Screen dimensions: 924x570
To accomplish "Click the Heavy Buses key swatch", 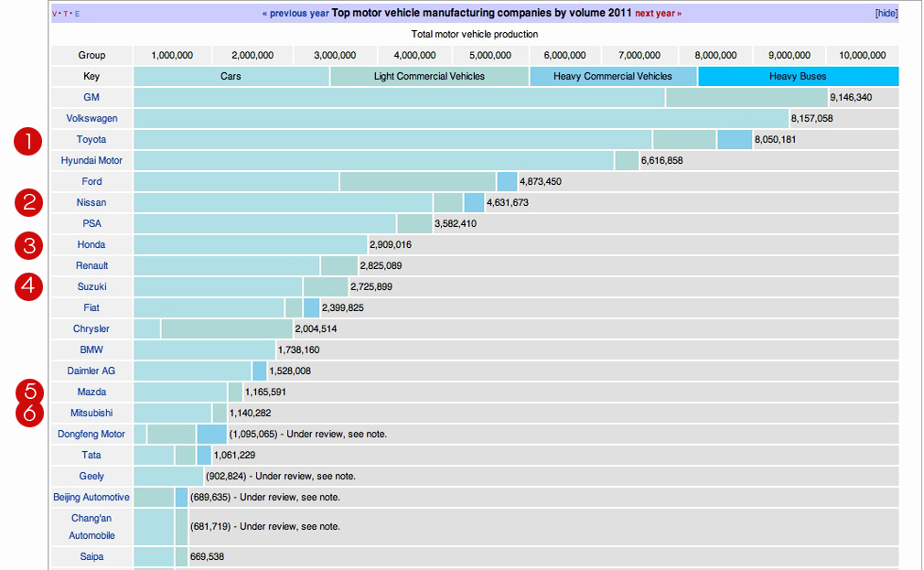I will pyautogui.click(x=798, y=77).
